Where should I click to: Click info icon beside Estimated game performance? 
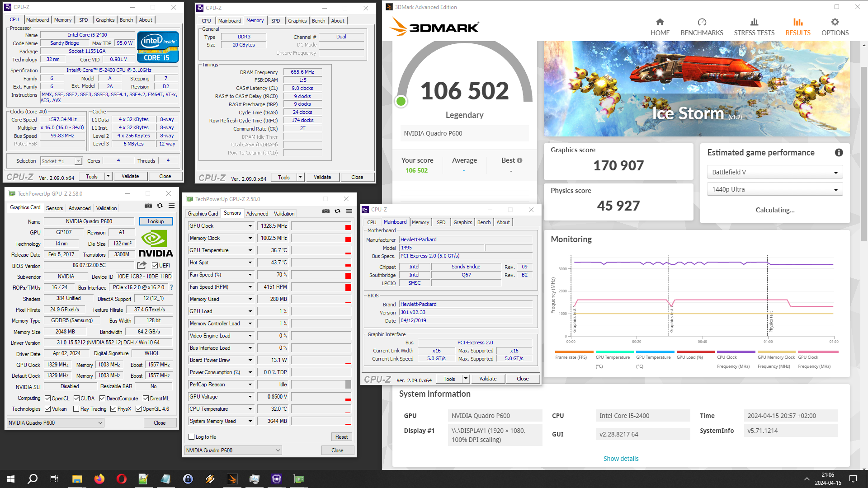pyautogui.click(x=839, y=153)
